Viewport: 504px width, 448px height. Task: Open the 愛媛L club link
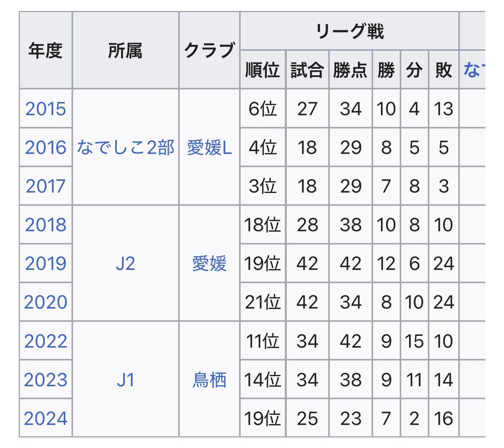pos(209,147)
